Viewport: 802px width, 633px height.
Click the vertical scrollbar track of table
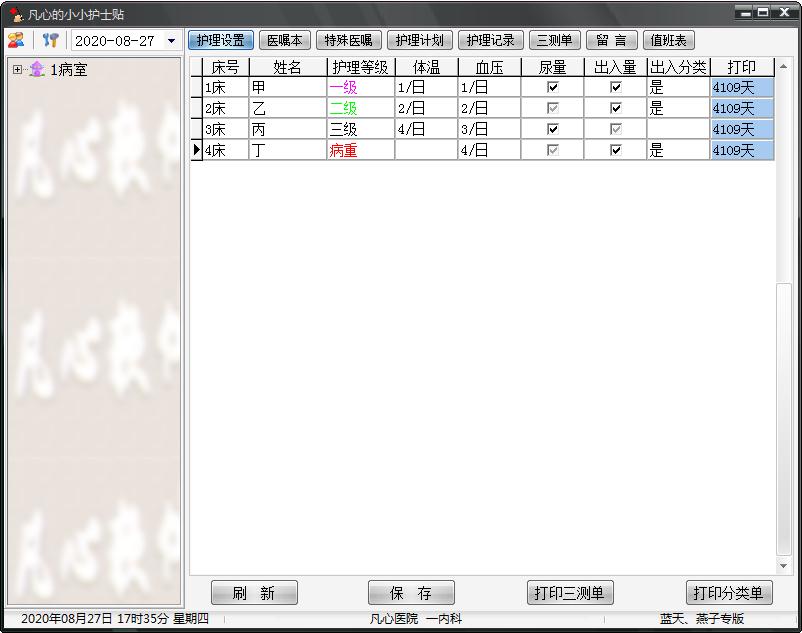pos(784,400)
